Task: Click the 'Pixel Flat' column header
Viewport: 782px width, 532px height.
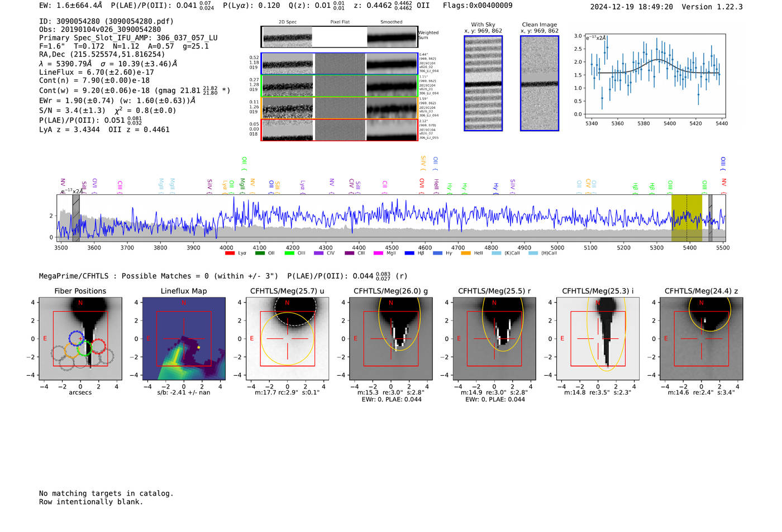Action: tap(340, 22)
